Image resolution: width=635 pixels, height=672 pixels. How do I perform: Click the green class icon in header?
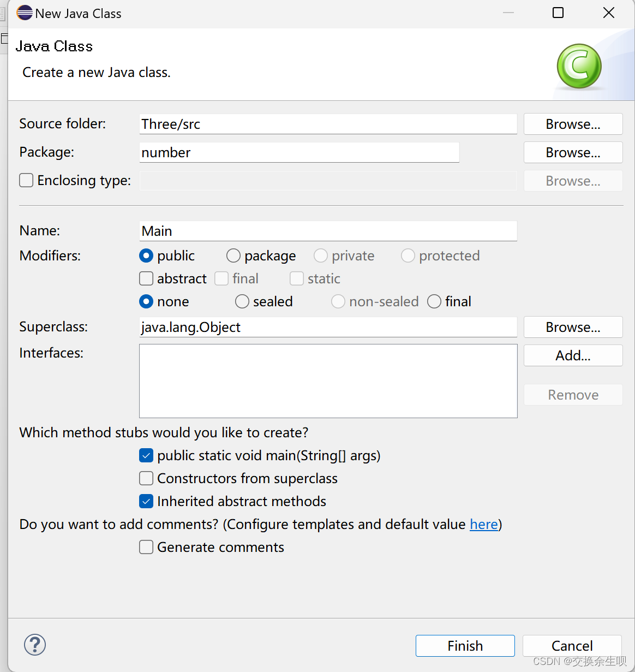tap(579, 66)
